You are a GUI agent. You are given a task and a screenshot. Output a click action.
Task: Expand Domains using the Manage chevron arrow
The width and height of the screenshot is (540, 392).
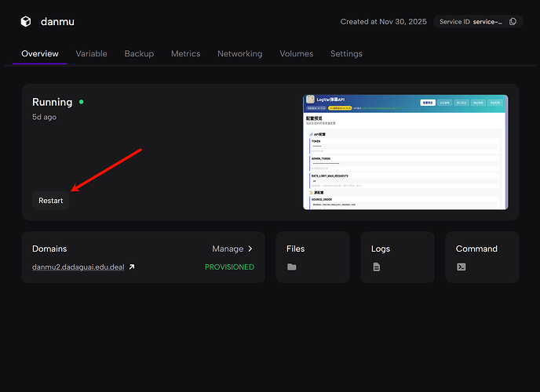tap(250, 249)
